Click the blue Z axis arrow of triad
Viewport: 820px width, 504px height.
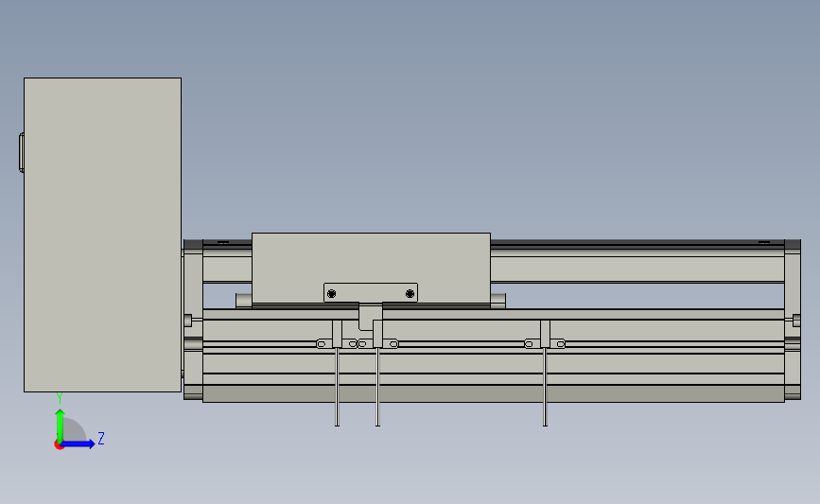[x=79, y=443]
